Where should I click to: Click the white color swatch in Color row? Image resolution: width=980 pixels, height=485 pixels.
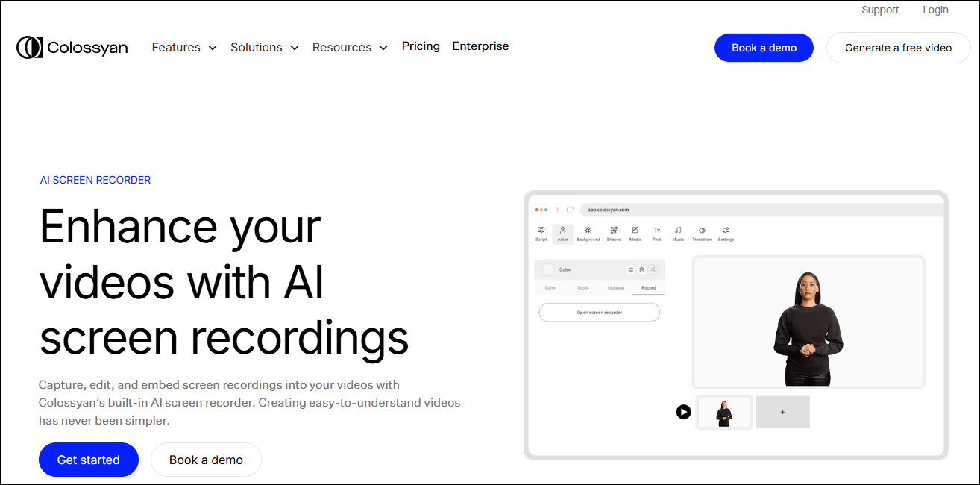point(548,269)
